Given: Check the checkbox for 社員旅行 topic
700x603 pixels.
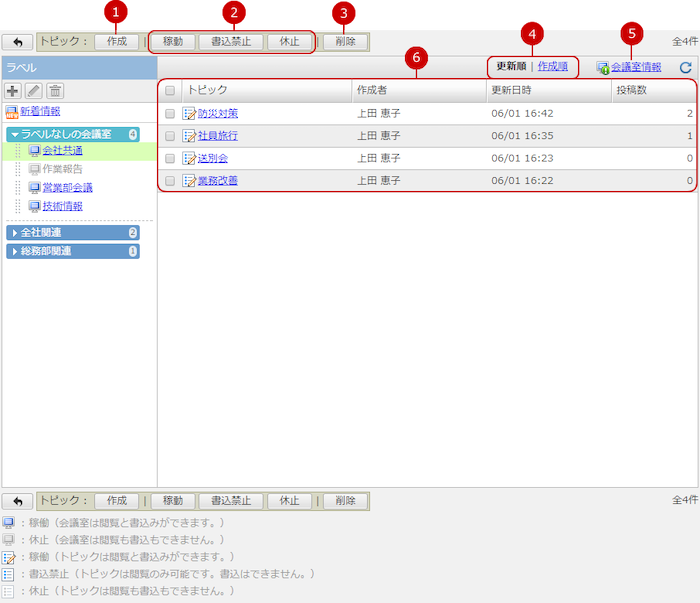Looking at the screenshot, I should point(170,136).
